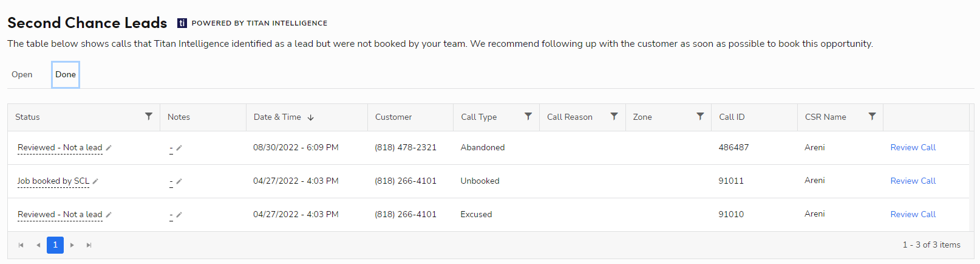Open the Call Type column filter
This screenshot has width=980, height=264.
(528, 116)
